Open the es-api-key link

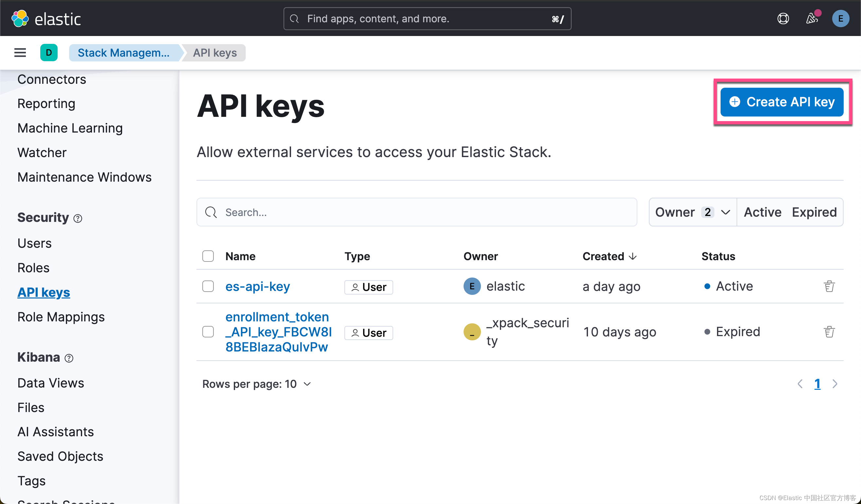pyautogui.click(x=257, y=286)
